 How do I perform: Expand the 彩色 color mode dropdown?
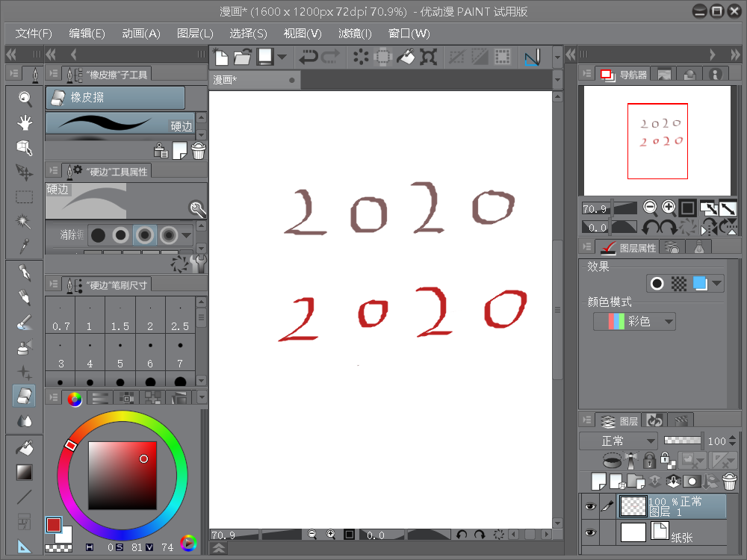(635, 322)
